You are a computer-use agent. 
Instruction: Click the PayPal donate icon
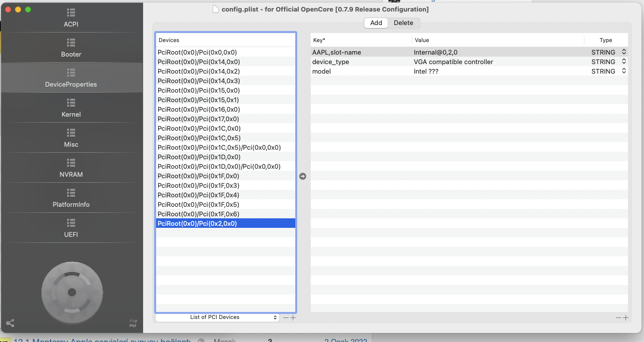click(133, 323)
